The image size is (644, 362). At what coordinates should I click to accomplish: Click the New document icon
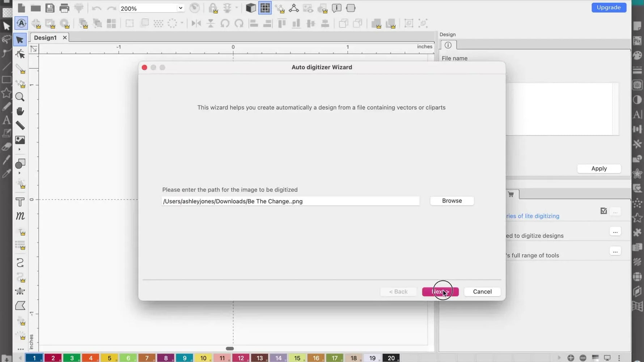21,8
